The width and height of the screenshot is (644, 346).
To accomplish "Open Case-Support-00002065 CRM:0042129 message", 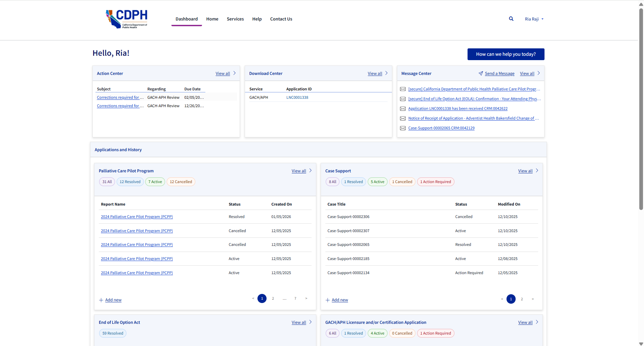I will [441, 128].
